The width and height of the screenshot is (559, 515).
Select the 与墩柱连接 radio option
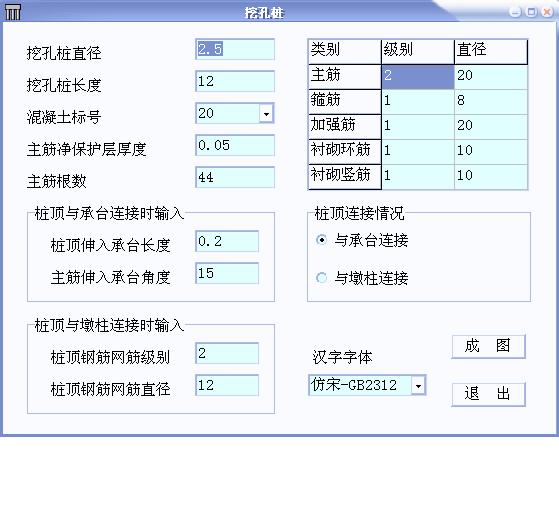point(322,277)
